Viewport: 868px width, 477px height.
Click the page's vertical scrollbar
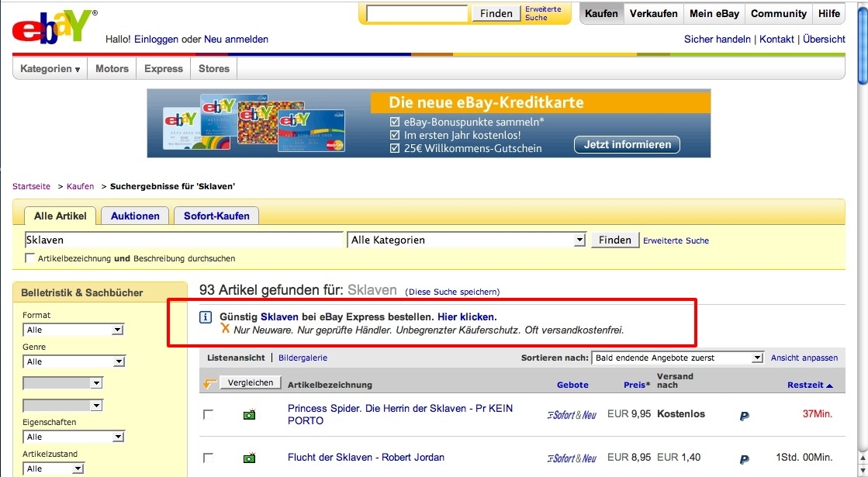tap(862, 233)
